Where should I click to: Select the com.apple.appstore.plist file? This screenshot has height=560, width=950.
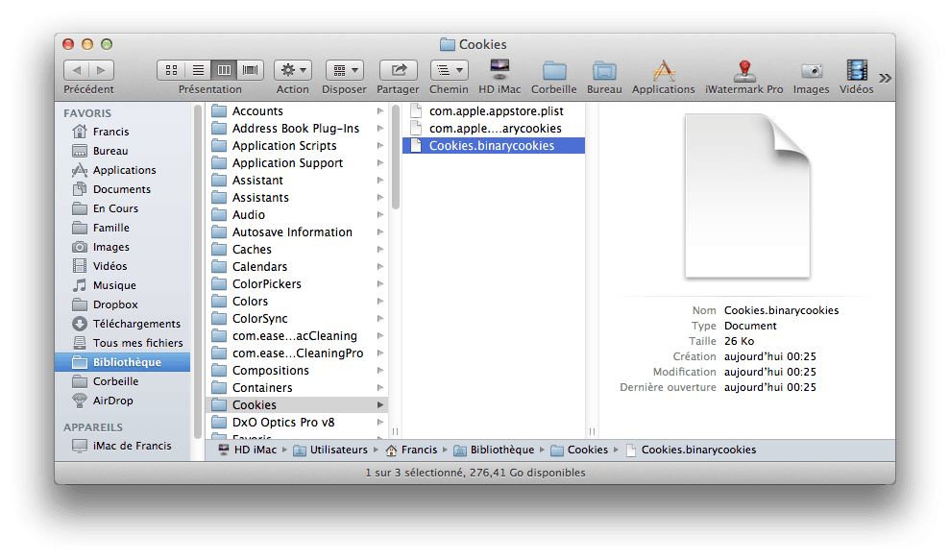494,110
